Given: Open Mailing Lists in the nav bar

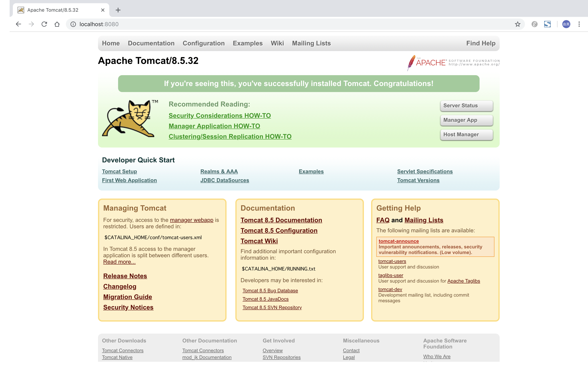Looking at the screenshot, I should [x=311, y=43].
